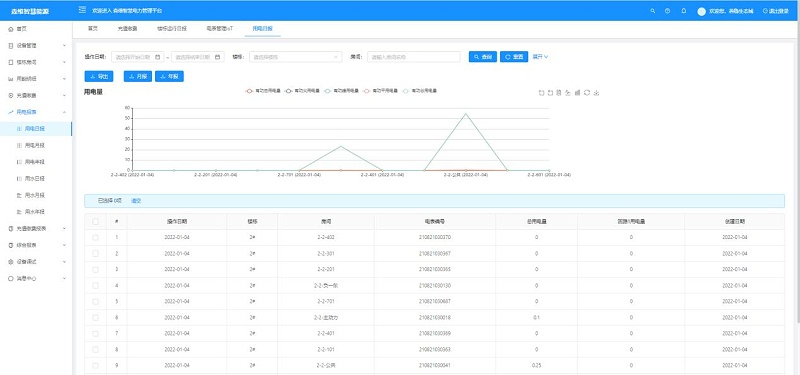The height and width of the screenshot is (375, 800).
Task: Switch chart to bar view icon
Action: click(x=578, y=92)
